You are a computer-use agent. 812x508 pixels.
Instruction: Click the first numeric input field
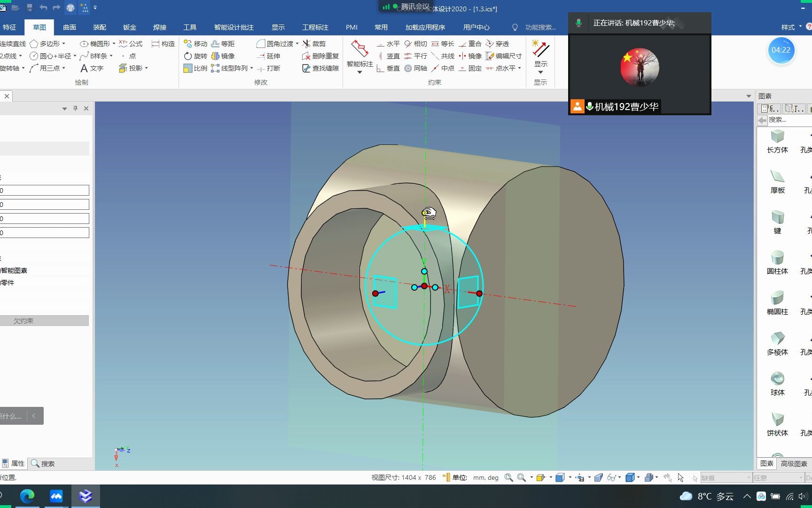click(x=44, y=190)
